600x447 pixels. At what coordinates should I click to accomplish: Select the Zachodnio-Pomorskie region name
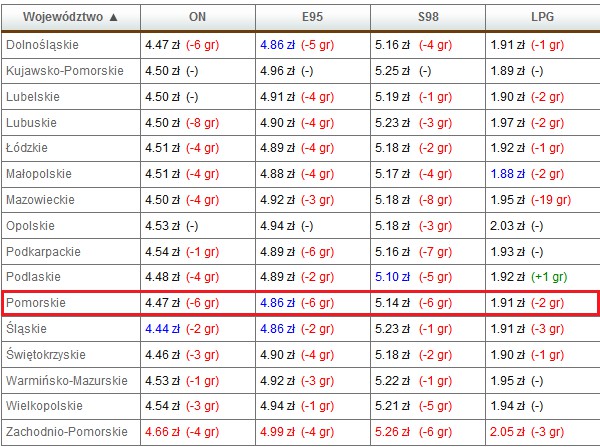67,431
